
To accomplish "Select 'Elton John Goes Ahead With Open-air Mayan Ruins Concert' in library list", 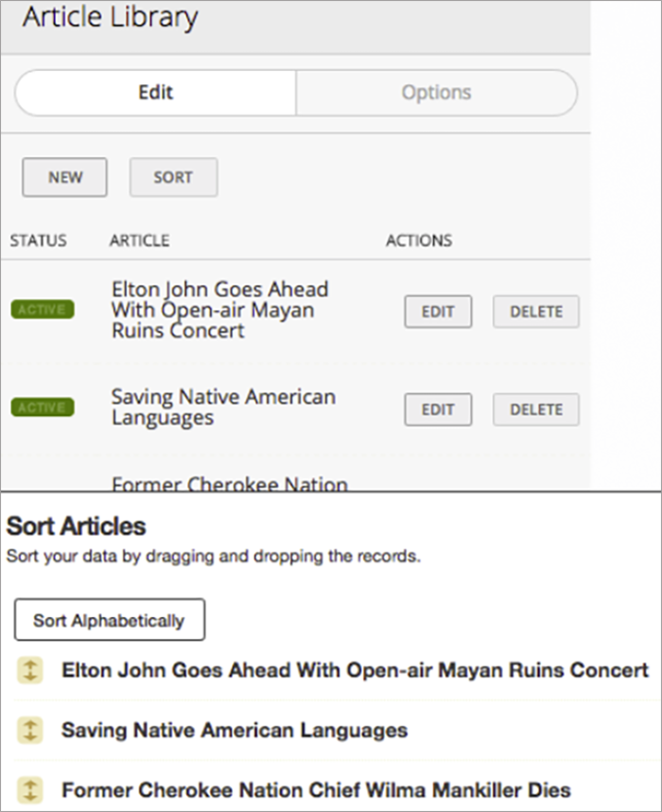I will (x=220, y=309).
